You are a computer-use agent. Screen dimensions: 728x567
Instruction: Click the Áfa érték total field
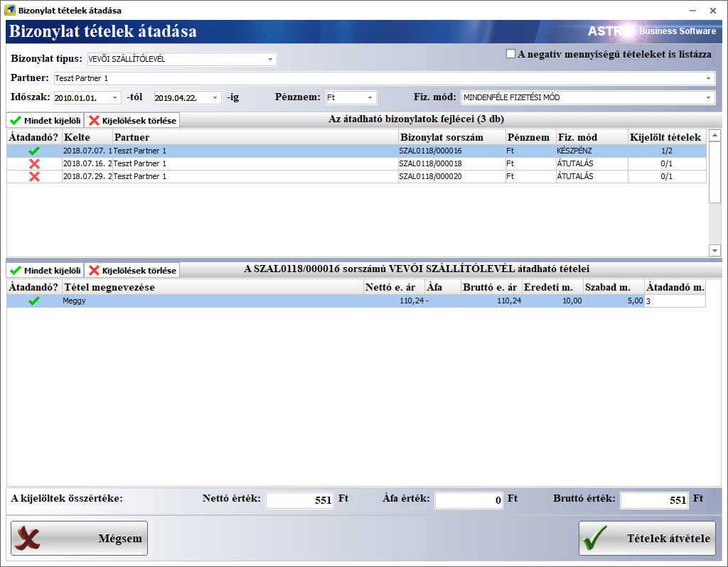469,500
